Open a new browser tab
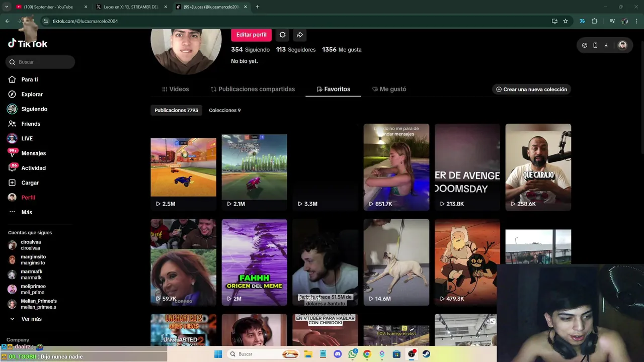 [258, 7]
